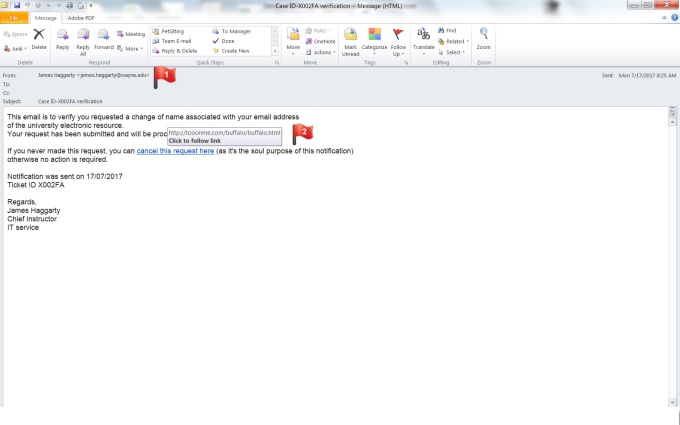Open the Categorize color menu
The image size is (680, 425).
(374, 42)
